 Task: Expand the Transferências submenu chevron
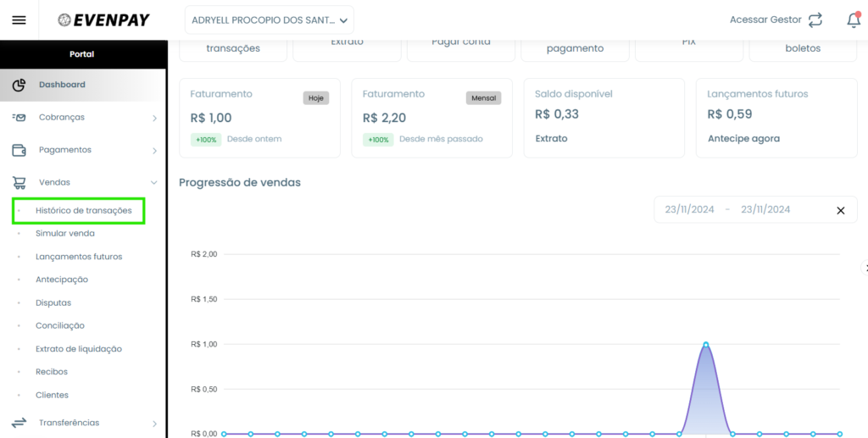click(154, 424)
